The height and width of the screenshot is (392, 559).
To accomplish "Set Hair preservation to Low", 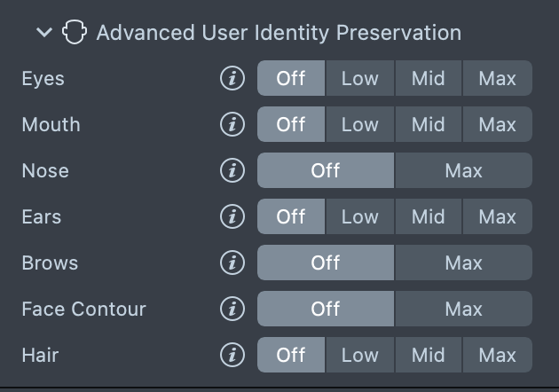I will pyautogui.click(x=359, y=355).
